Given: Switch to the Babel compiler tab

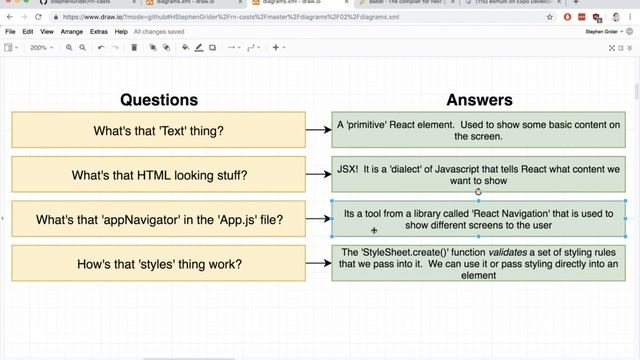Looking at the screenshot, I should (x=407, y=2).
